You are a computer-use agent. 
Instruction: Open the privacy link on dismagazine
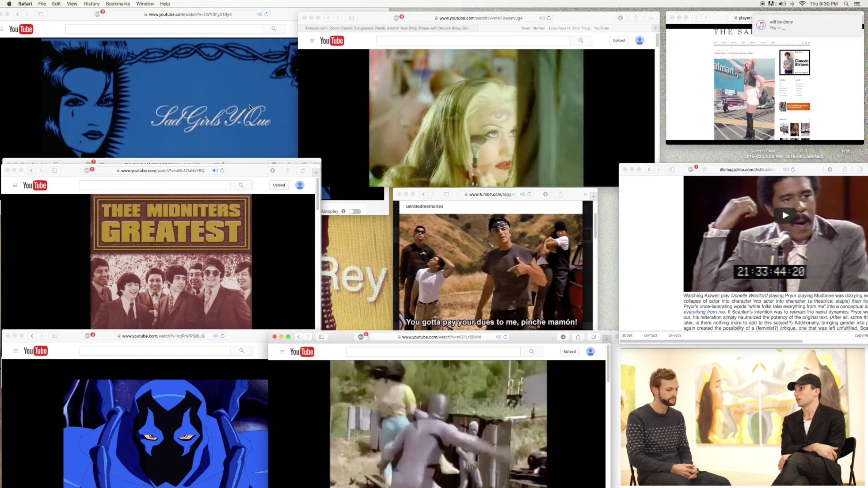tap(675, 335)
